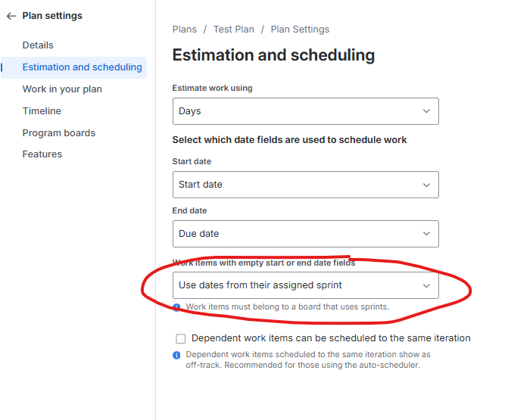Click chevron arrow on Start date dropdown
The height and width of the screenshot is (420, 508).
426,185
